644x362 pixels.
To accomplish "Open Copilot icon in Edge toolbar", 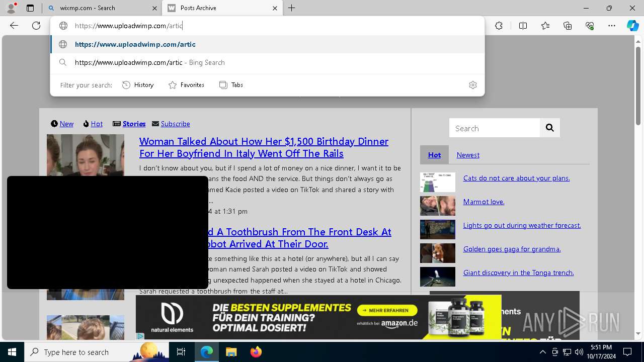I will click(x=632, y=26).
